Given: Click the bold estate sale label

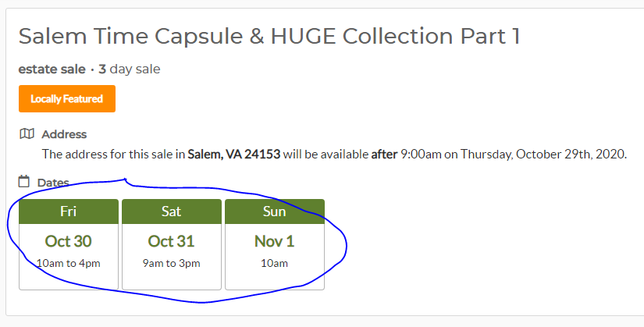Looking at the screenshot, I should [52, 69].
